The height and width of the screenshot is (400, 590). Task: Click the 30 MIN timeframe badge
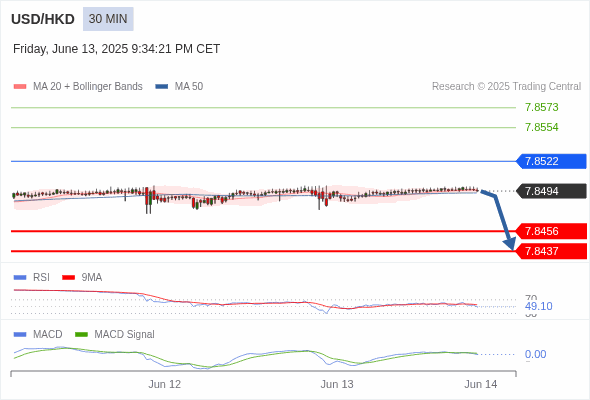point(108,19)
